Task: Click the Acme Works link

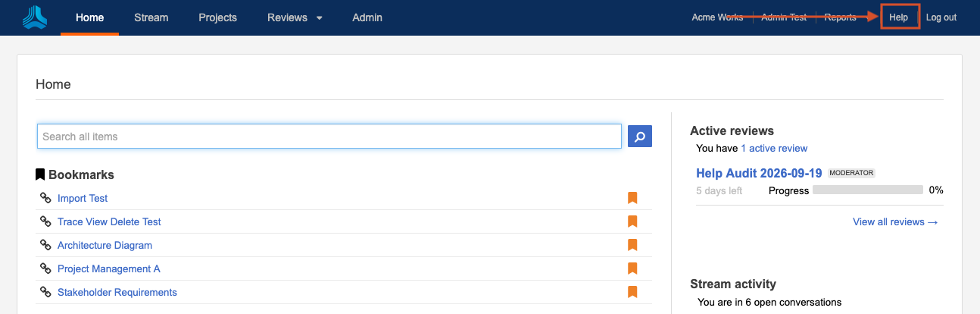Action: click(x=717, y=17)
